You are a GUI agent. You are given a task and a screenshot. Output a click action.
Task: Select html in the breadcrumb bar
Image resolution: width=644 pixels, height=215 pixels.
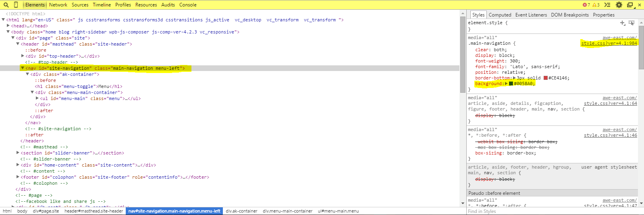click(x=7, y=211)
